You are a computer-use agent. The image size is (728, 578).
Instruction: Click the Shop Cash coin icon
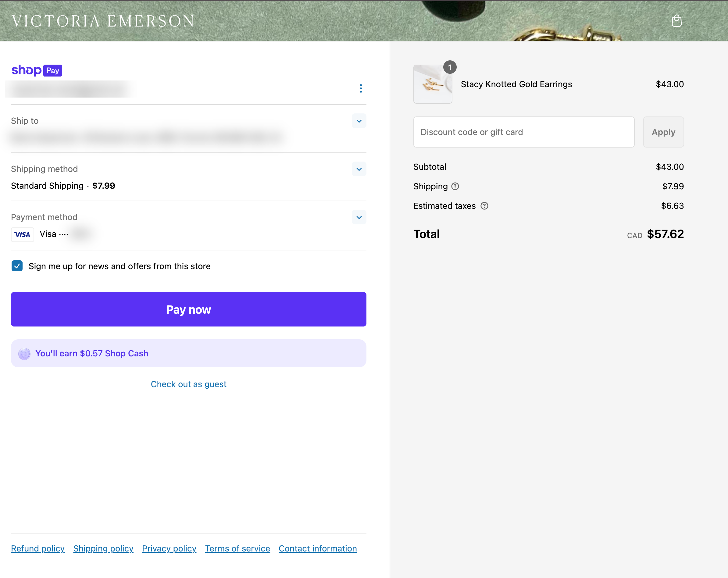(x=24, y=354)
